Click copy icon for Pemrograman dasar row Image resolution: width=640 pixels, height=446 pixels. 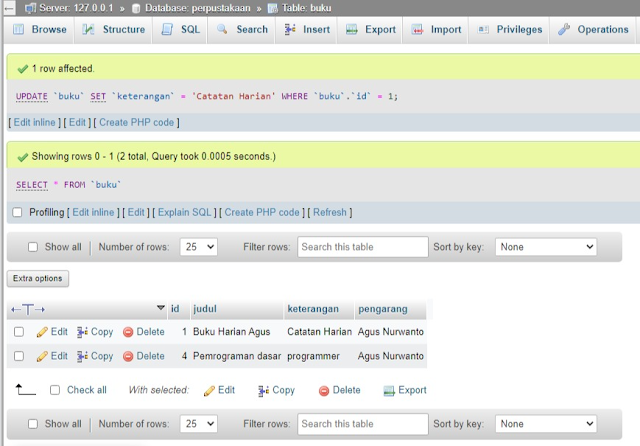[x=82, y=356]
